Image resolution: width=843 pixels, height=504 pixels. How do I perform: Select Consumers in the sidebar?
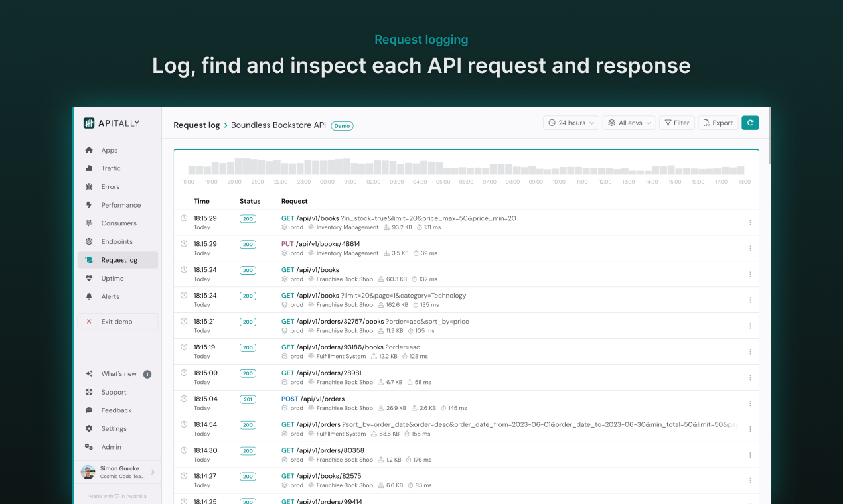coord(117,223)
